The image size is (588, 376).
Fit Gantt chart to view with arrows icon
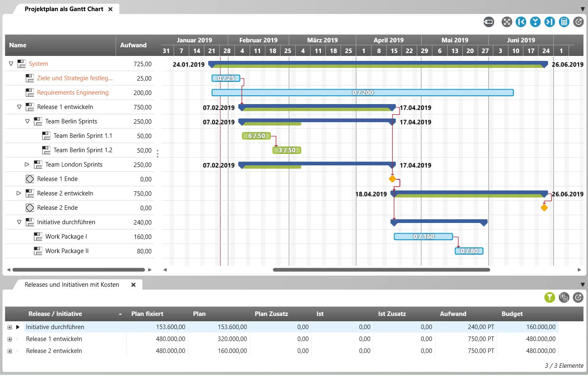507,22
